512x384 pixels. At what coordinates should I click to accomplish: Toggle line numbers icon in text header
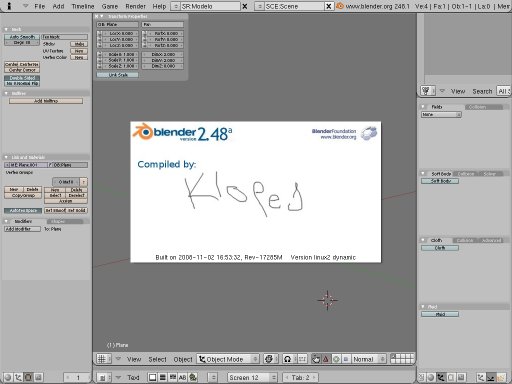[x=162, y=377]
